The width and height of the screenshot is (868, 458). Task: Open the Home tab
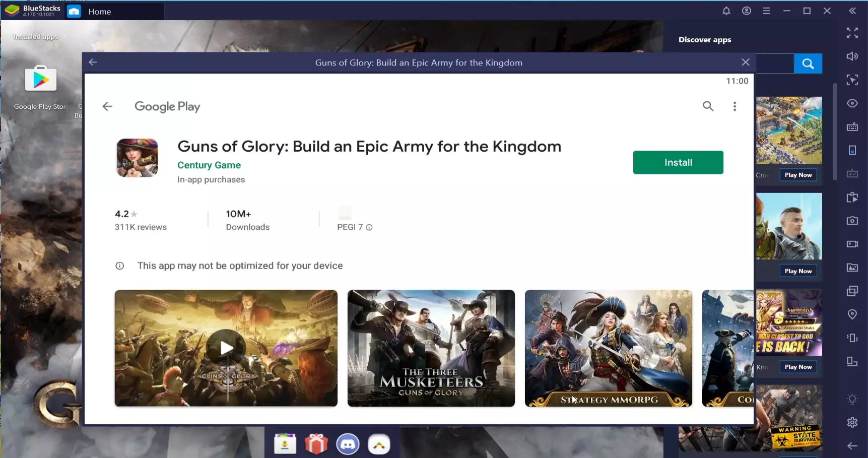coord(99,12)
